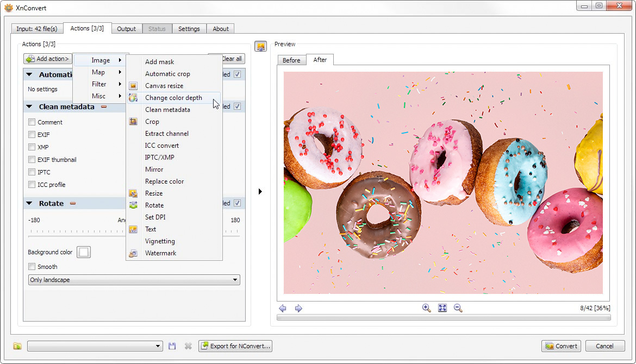The height and width of the screenshot is (364, 636).
Task: Open the Background color swatch
Action: (84, 252)
